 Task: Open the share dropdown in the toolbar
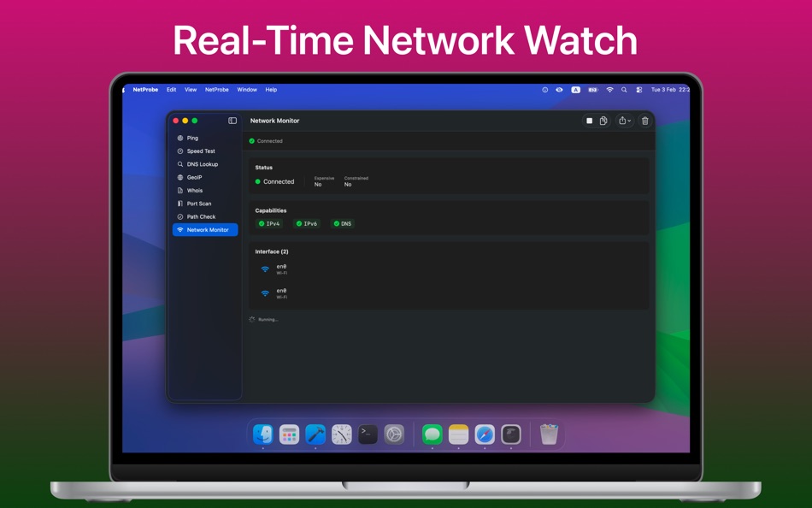point(625,121)
